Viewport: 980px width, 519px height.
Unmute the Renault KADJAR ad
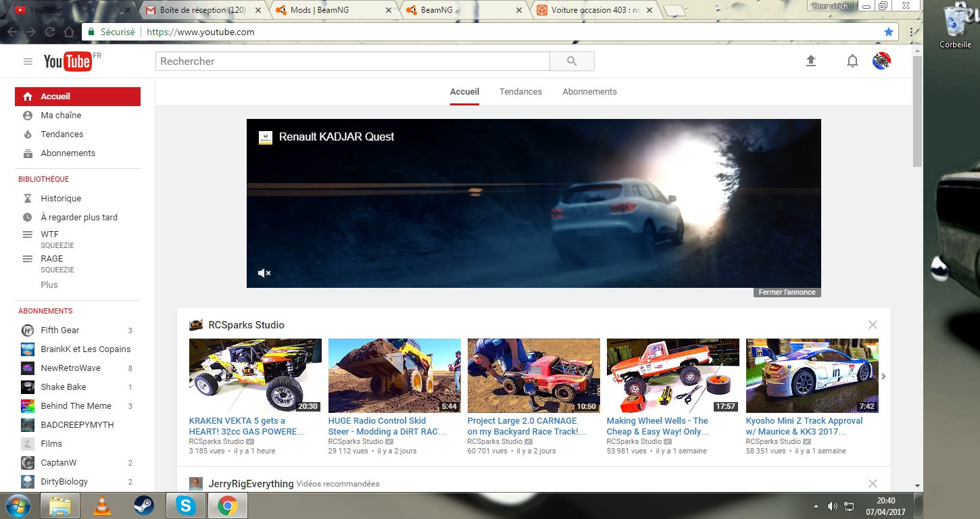[264, 273]
